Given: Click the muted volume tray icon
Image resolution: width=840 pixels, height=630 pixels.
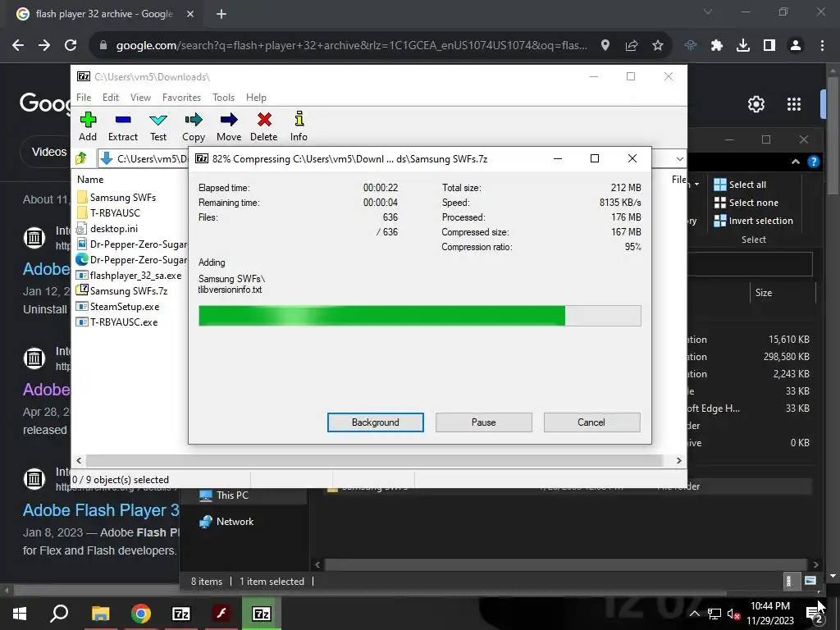Looking at the screenshot, I should point(733,614).
